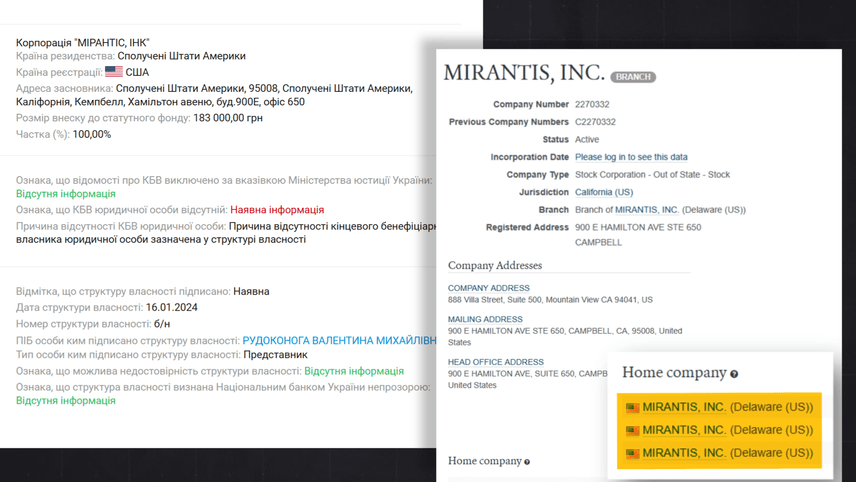Click the MIRANTIS, INC. page title heading
The height and width of the screenshot is (482, 856).
524,74
